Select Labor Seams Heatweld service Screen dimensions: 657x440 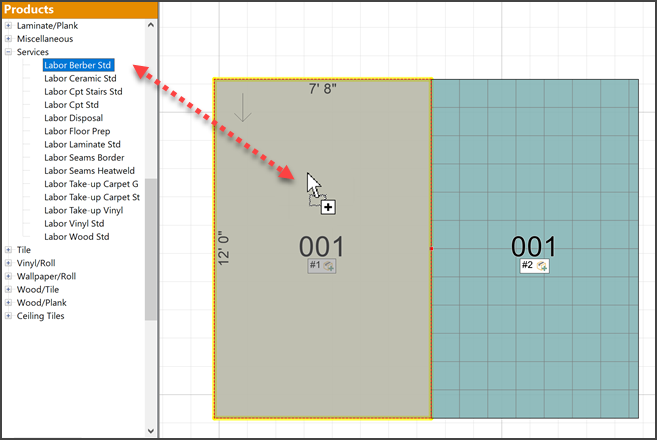[89, 171]
